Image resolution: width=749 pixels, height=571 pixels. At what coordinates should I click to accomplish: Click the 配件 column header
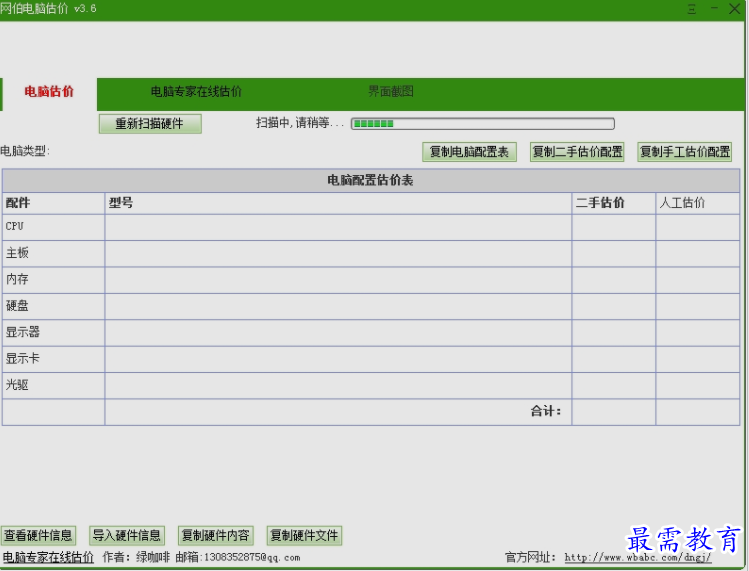(54, 203)
